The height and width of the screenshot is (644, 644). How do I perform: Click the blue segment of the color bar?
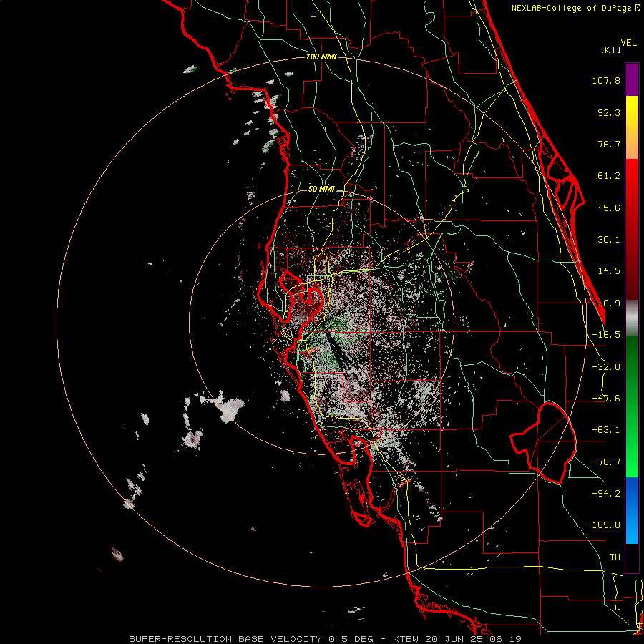click(x=632, y=510)
